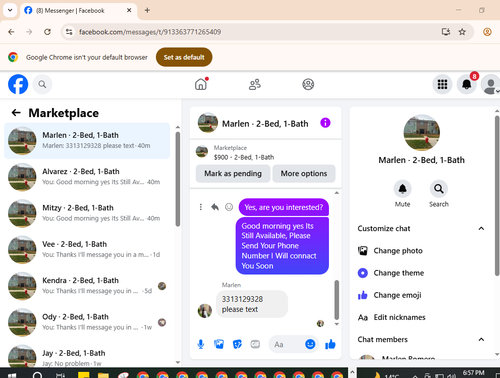Record a voice clip microphone icon
Screen dimensions: 500x378
coord(201,344)
